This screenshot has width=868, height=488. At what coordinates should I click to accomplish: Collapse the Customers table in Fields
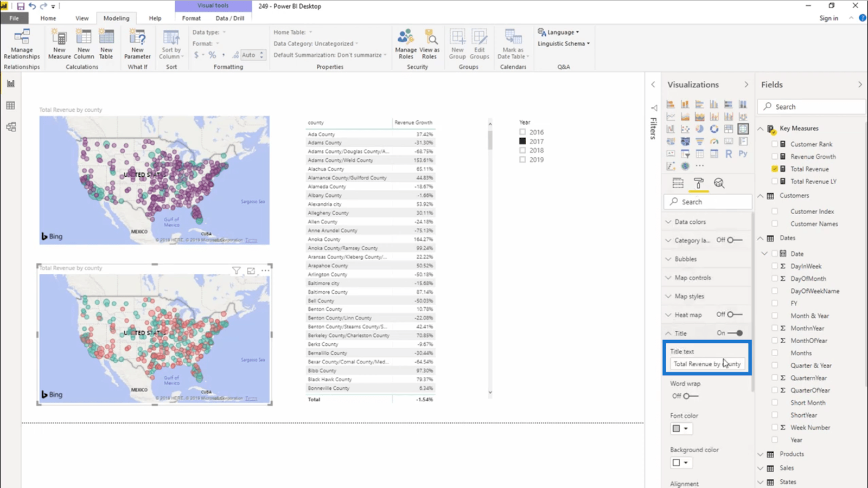[x=761, y=196]
